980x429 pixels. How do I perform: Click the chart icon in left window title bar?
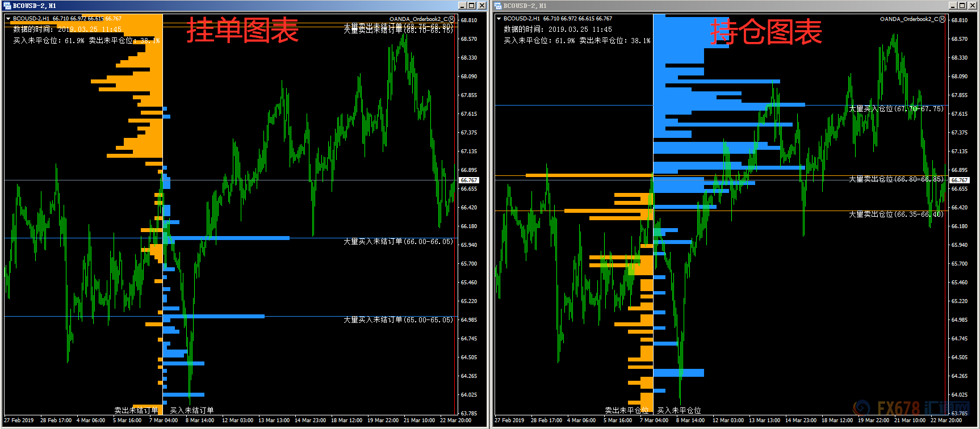[x=7, y=5]
